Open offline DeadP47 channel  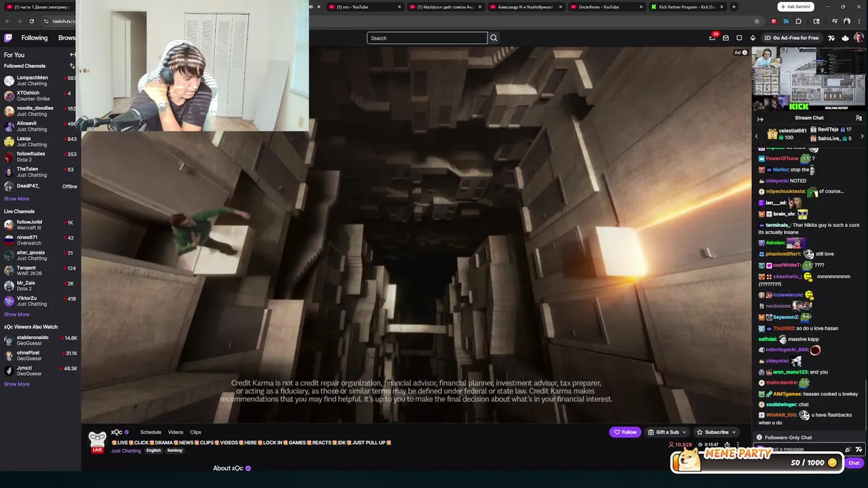tap(40, 186)
